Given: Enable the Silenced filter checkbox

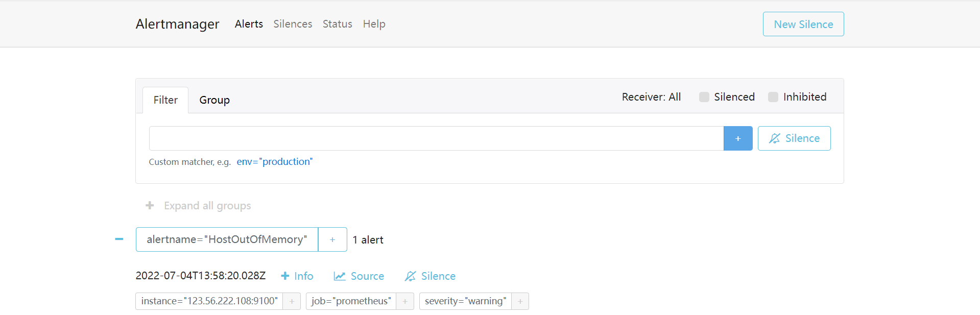Looking at the screenshot, I should click(x=704, y=96).
